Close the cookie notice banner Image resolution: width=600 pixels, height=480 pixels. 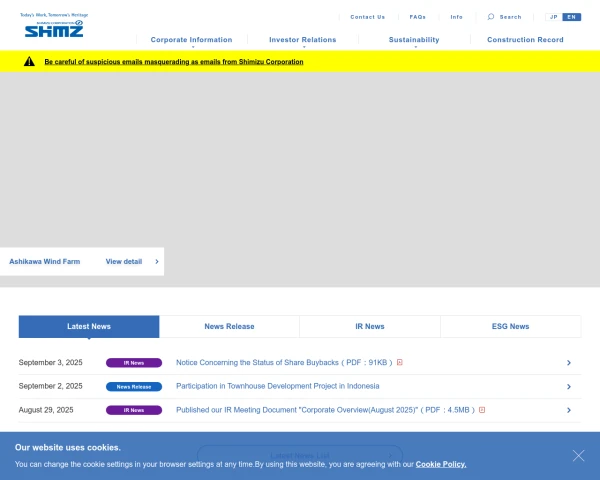pos(578,455)
